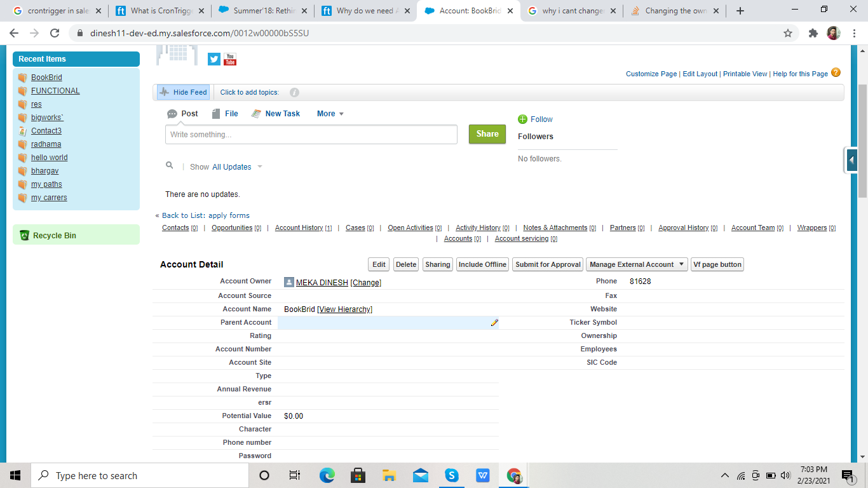
Task: Open a new browser tab
Action: click(740, 11)
